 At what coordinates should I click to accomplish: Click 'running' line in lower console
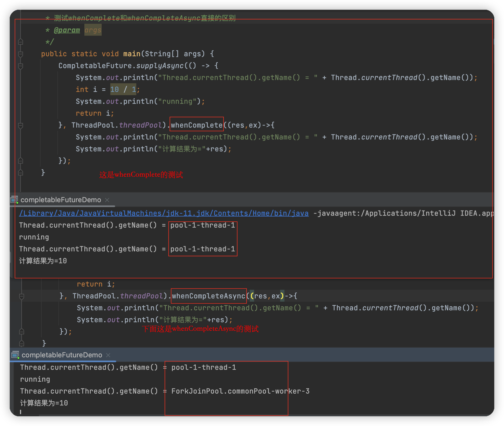click(x=35, y=379)
